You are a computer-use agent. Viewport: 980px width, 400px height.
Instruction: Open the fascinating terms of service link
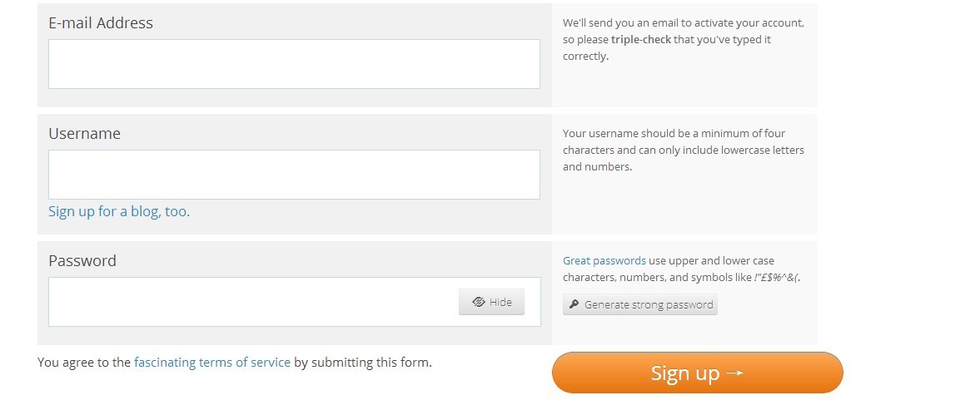211,362
